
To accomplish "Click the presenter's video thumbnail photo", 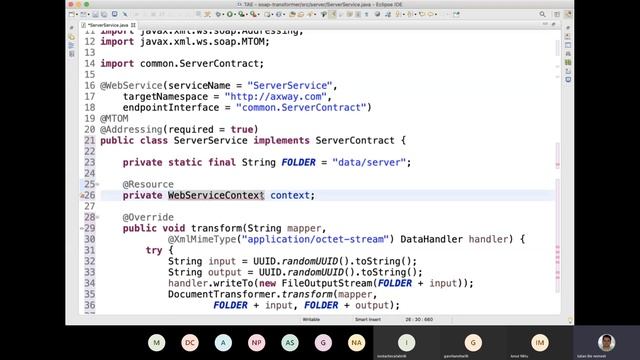I will click(607, 343).
